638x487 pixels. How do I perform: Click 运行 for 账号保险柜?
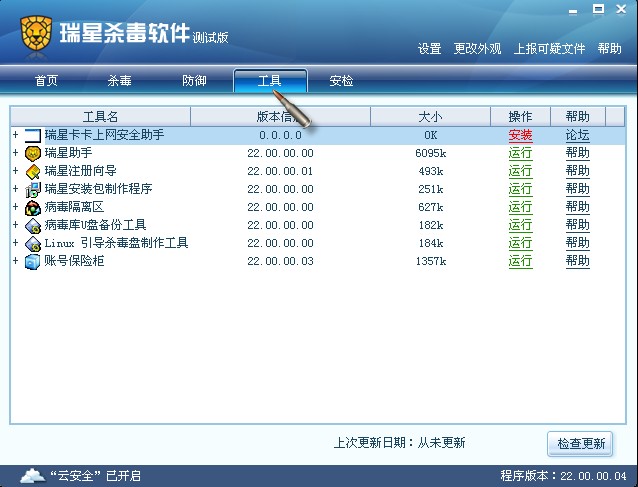coord(520,261)
